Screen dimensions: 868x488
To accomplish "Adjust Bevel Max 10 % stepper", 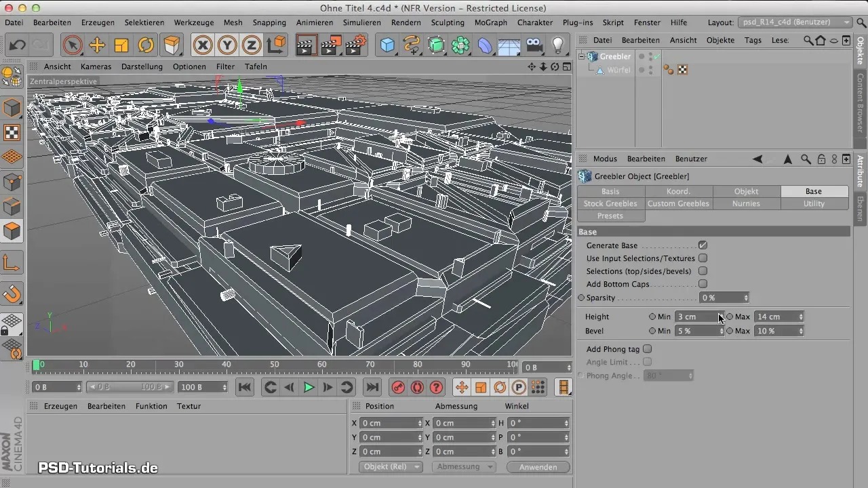I will (x=801, y=331).
